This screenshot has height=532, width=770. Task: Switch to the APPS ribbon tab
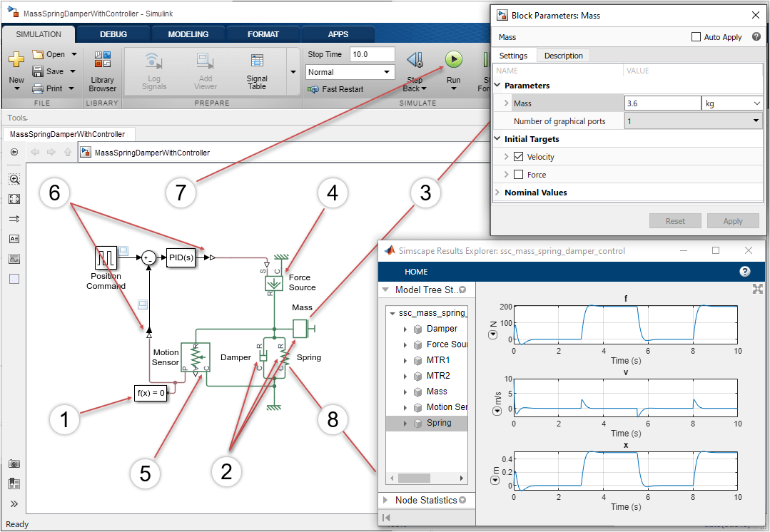click(338, 34)
